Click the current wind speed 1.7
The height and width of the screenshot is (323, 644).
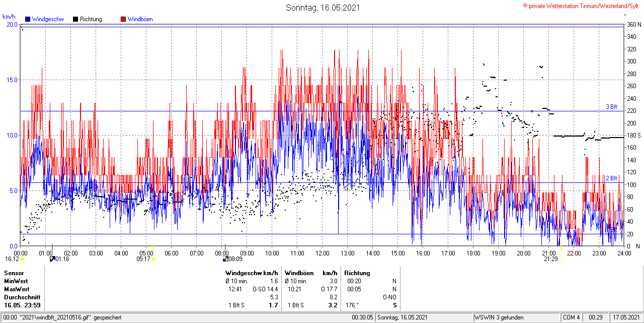[x=274, y=305]
